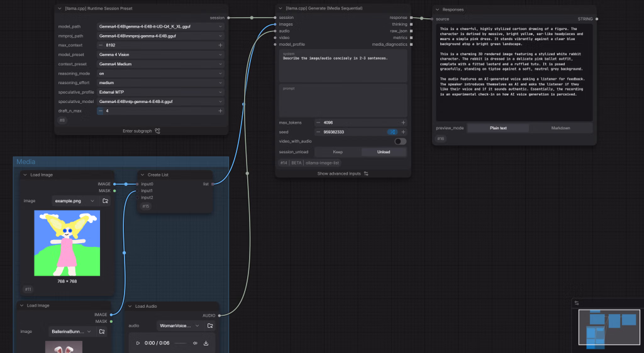This screenshot has width=644, height=353.
Task: Decrease the seed value
Action: tap(318, 132)
